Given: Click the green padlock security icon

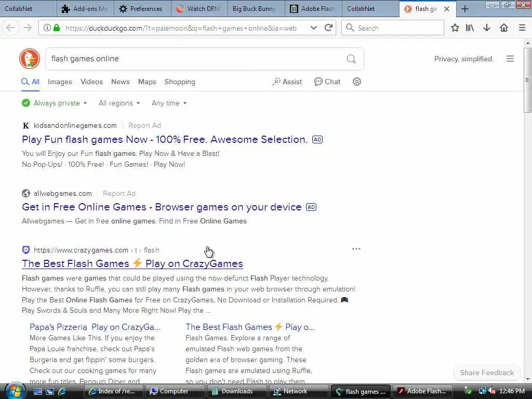Looking at the screenshot, I should coord(57,28).
